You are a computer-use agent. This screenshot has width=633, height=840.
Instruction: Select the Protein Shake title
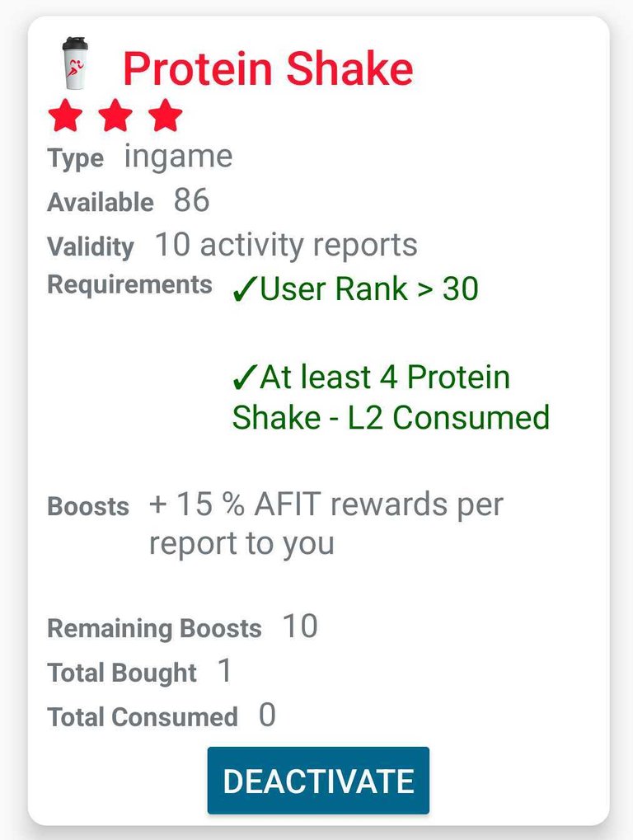coord(269,68)
